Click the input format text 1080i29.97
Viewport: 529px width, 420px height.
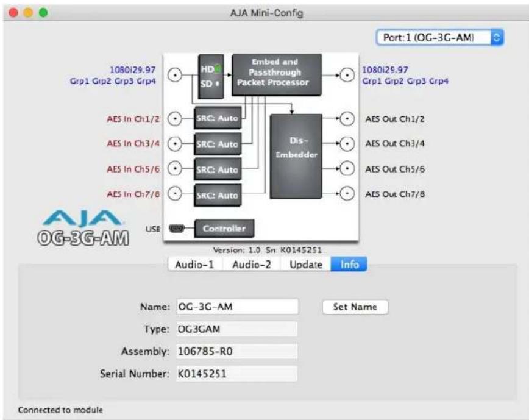pyautogui.click(x=133, y=70)
